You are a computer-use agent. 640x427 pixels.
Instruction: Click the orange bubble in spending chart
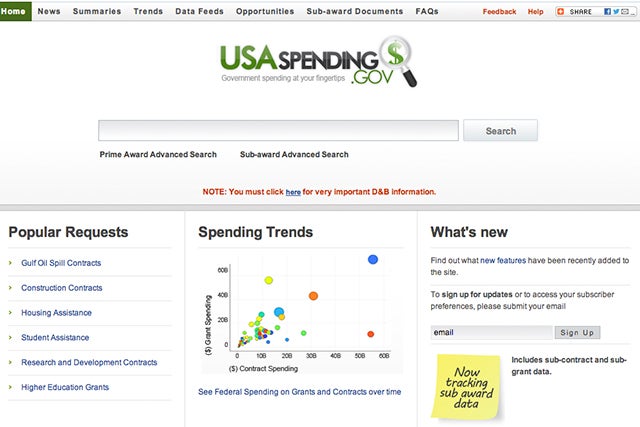(313, 296)
